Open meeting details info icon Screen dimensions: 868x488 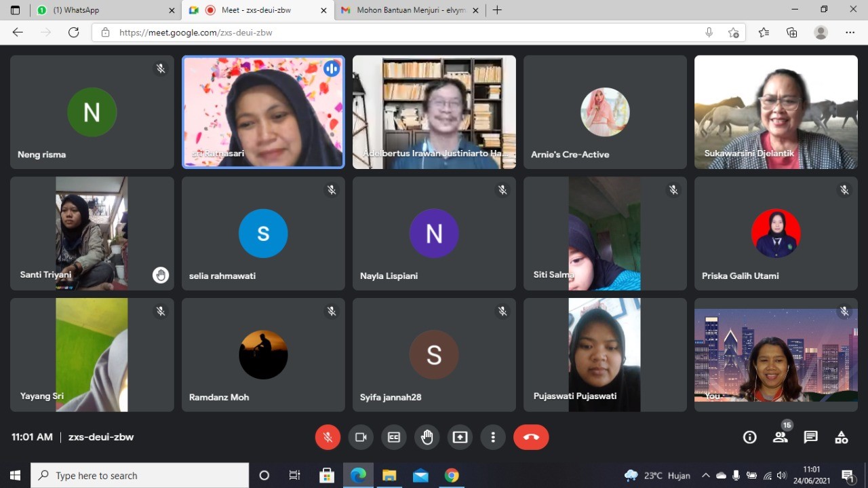[749, 437]
